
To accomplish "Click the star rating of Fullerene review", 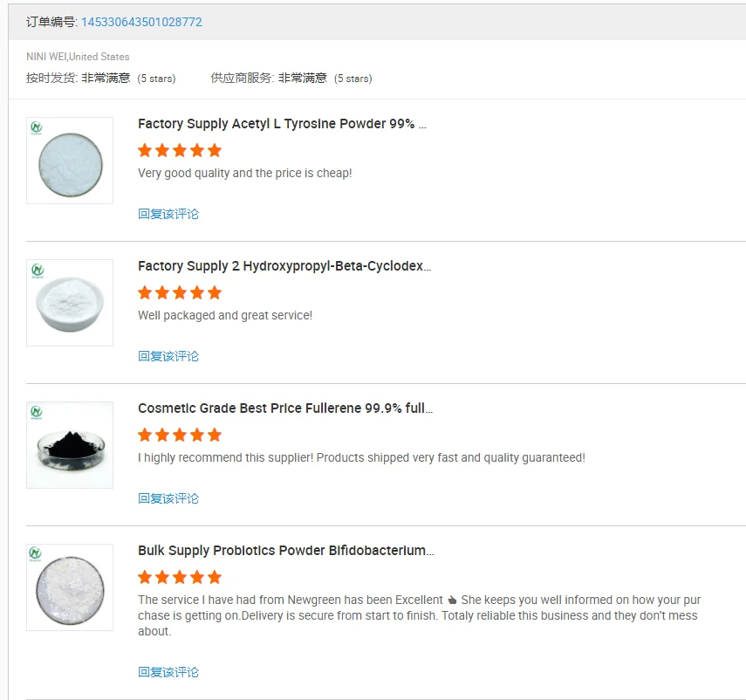I will pyautogui.click(x=180, y=435).
